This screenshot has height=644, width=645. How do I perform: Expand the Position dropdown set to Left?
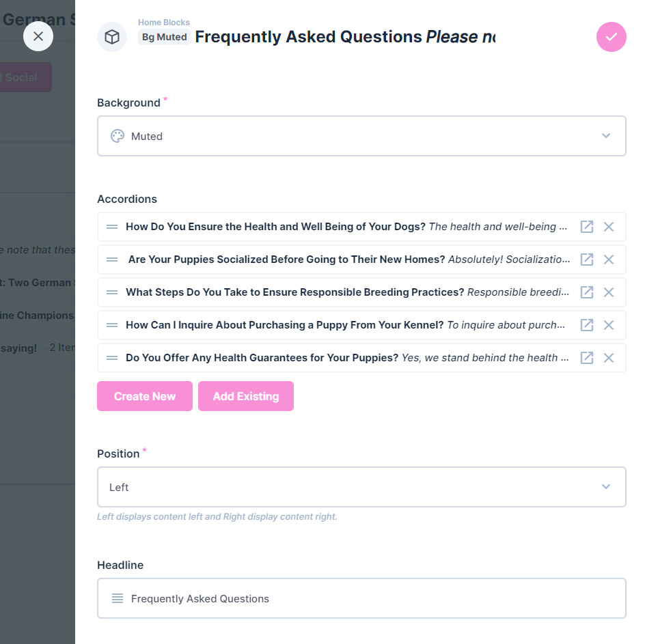[x=361, y=487]
